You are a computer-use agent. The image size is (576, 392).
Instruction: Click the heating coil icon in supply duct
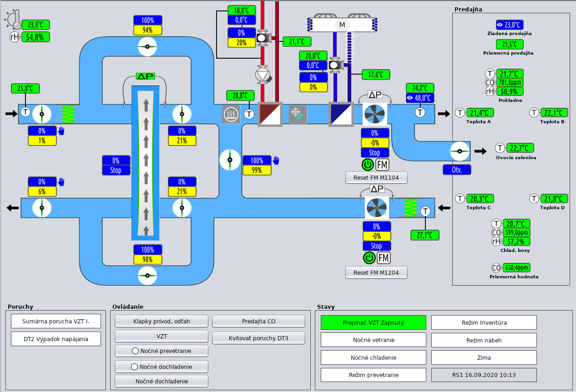tap(231, 114)
